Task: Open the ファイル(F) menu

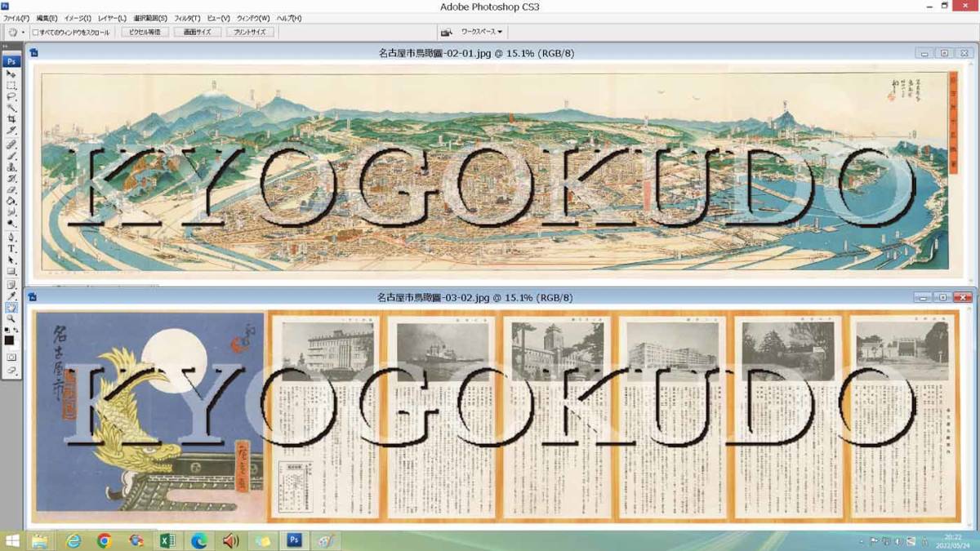Action: [x=16, y=18]
